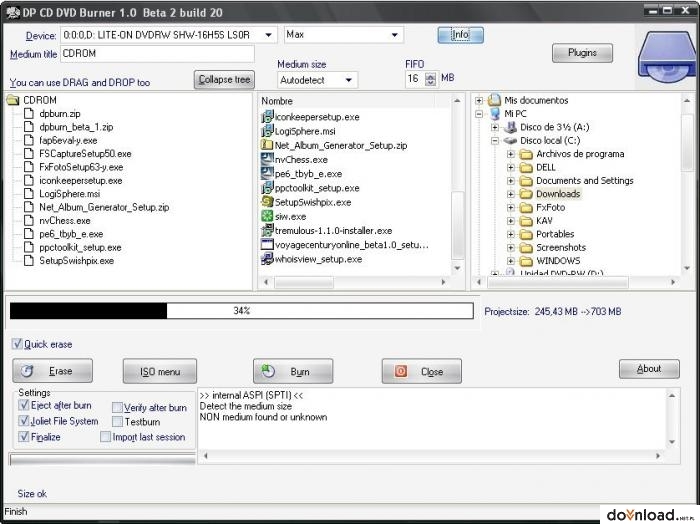Click the nvChess.exe icon in Nombre list
Viewport: 700px width, 524px height.
tap(267, 159)
